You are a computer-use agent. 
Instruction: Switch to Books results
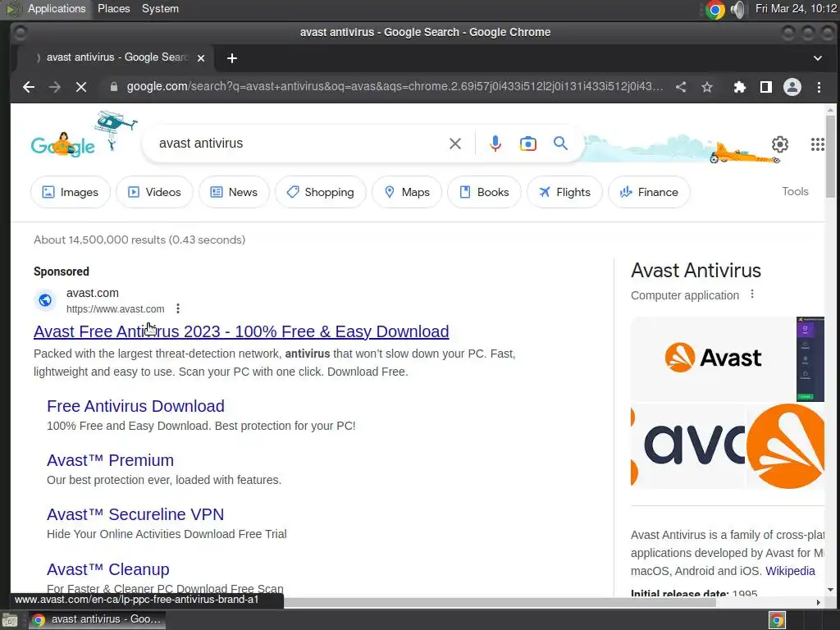pyautogui.click(x=484, y=192)
